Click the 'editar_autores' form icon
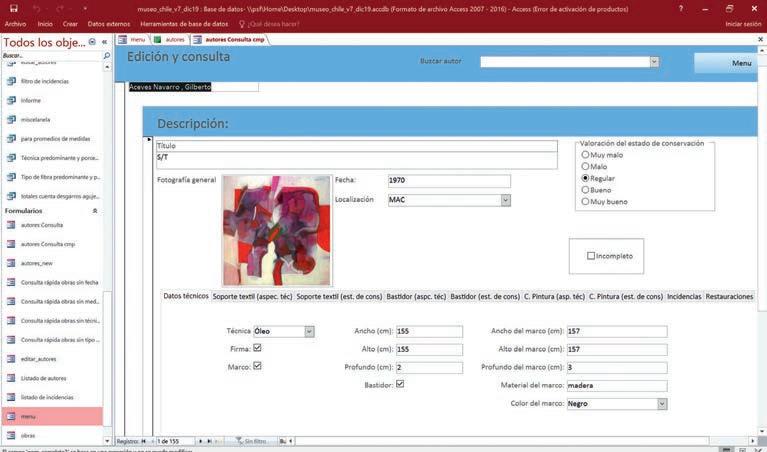The height and width of the screenshot is (452, 767). (x=11, y=359)
